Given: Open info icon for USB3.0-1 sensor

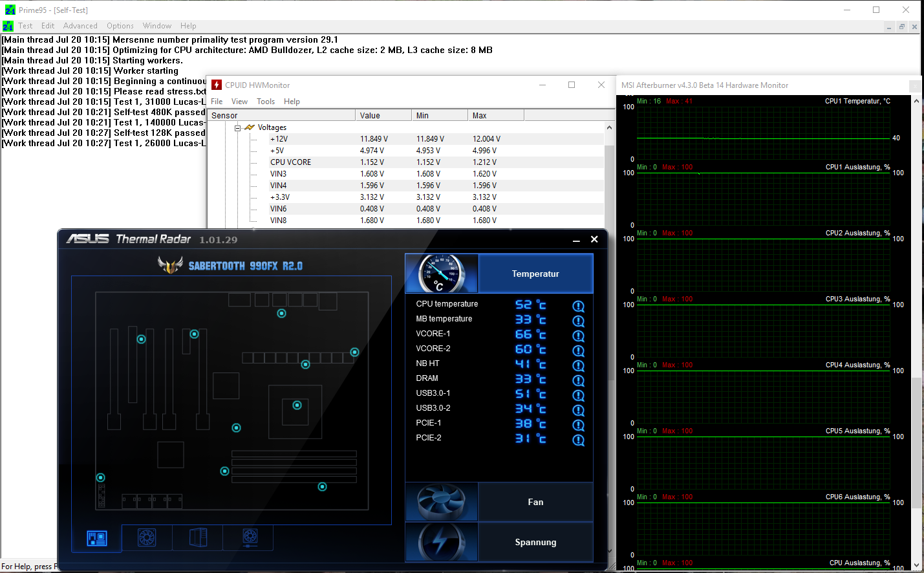Looking at the screenshot, I should click(x=579, y=395).
